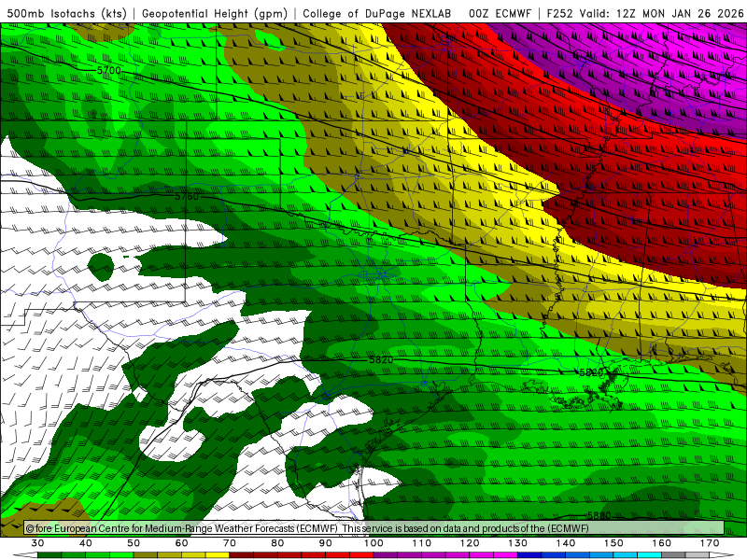Click the 140 label on the color scale
This screenshot has width=747, height=560.
click(x=566, y=543)
